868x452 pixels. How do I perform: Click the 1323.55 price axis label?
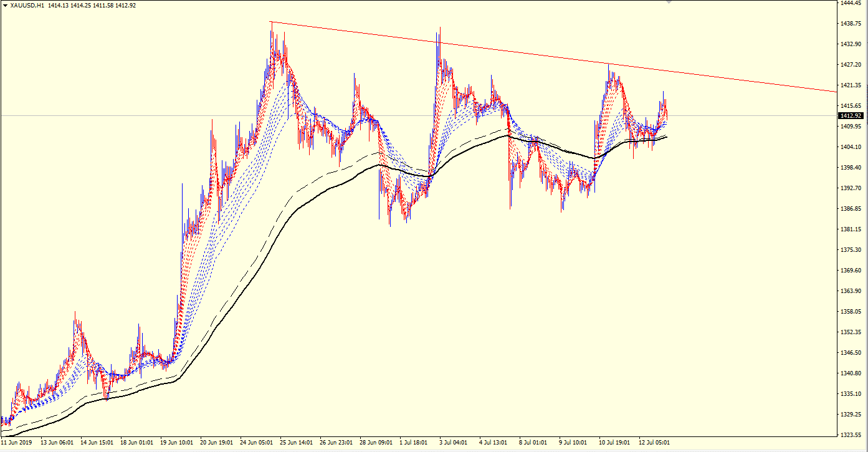point(851,435)
